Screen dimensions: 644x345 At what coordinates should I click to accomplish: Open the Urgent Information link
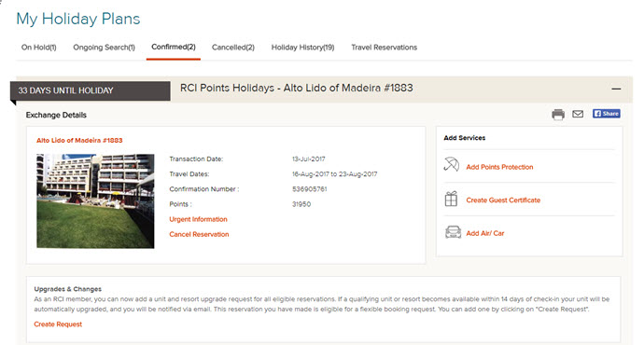pos(198,219)
